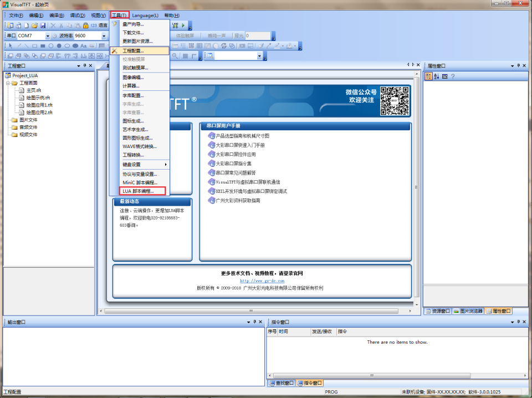The width and height of the screenshot is (532, 398).
Task: Click the Save icon in the toolbar
Action: [43, 25]
